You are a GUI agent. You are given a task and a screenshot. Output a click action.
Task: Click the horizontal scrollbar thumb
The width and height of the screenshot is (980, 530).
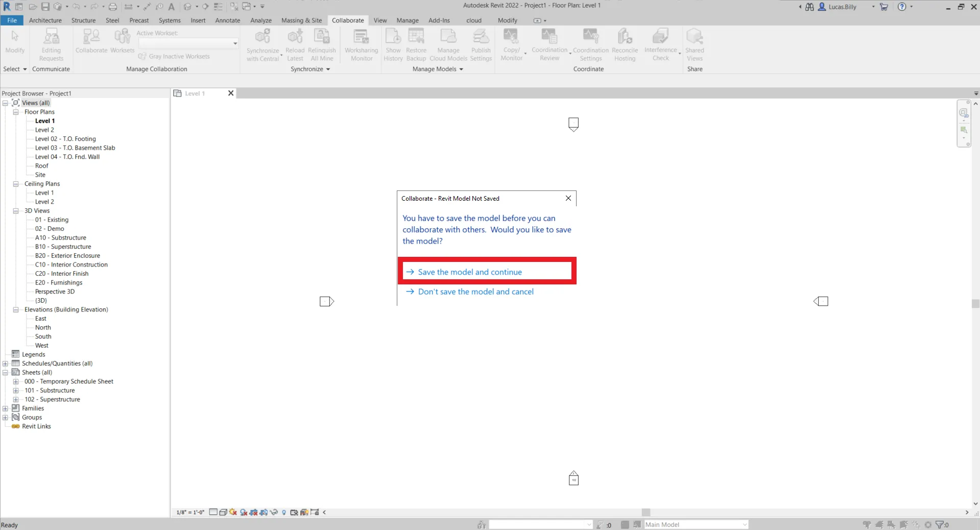(x=646, y=512)
